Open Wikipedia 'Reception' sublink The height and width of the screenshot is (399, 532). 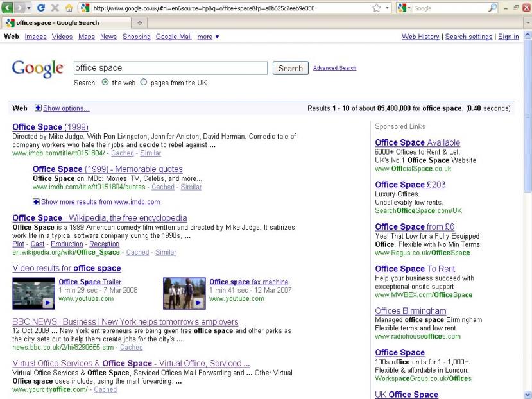click(104, 244)
